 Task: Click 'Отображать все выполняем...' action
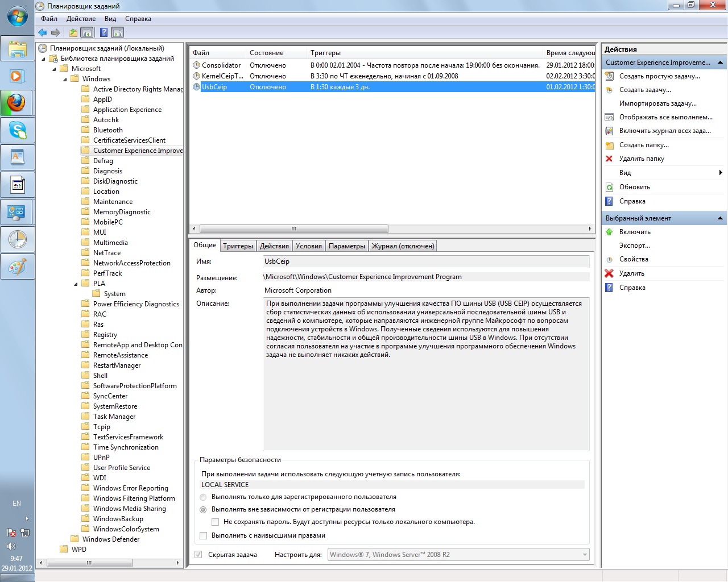point(666,117)
